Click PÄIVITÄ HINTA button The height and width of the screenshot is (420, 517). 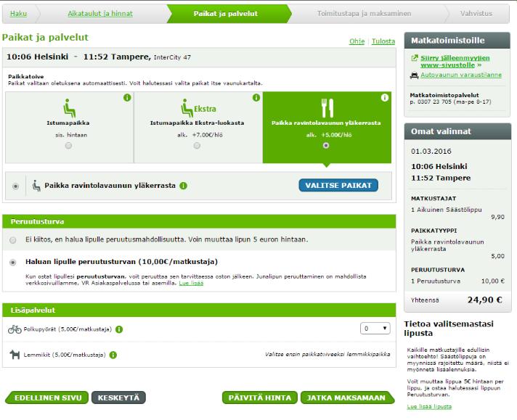[x=260, y=398]
